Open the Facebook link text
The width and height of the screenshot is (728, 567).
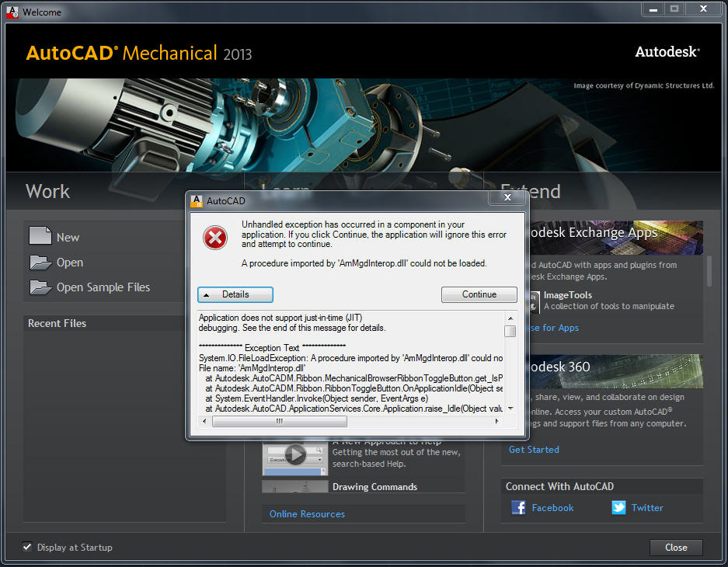tap(552, 508)
